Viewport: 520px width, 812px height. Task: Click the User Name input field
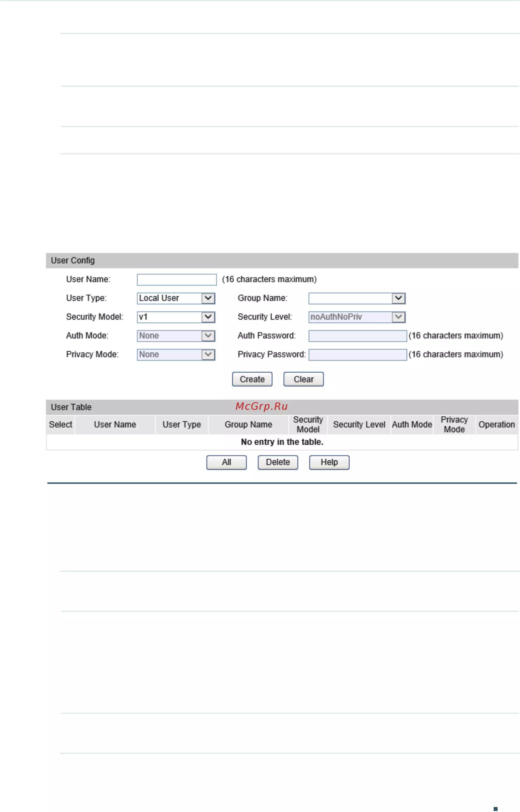click(176, 279)
